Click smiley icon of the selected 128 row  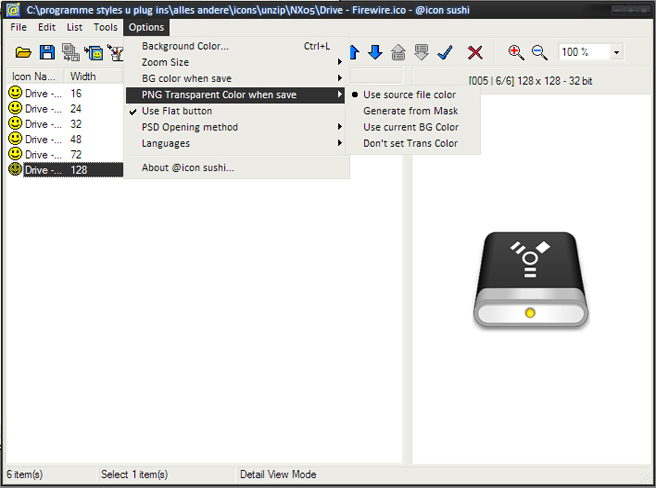tap(15, 170)
